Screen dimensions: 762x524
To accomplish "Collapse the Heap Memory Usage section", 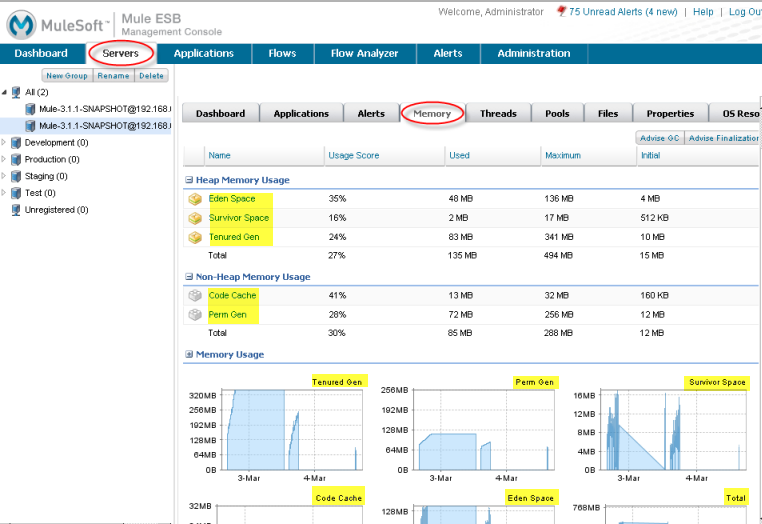I will click(x=189, y=180).
